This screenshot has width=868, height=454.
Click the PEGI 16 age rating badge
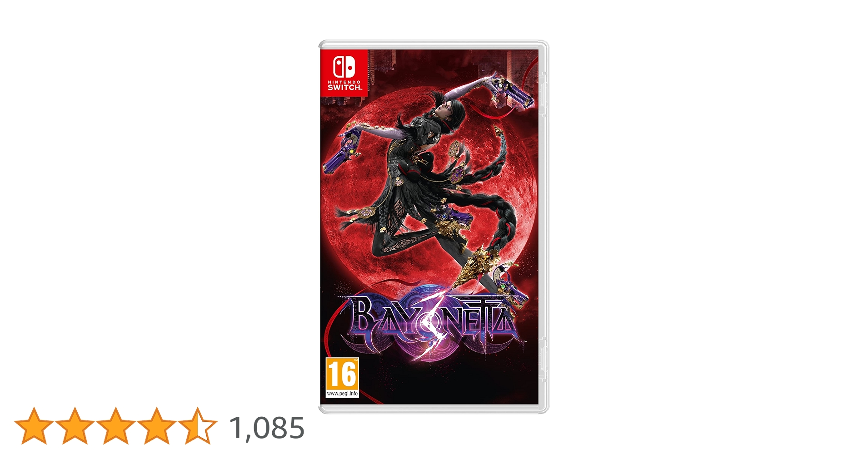pos(342,378)
